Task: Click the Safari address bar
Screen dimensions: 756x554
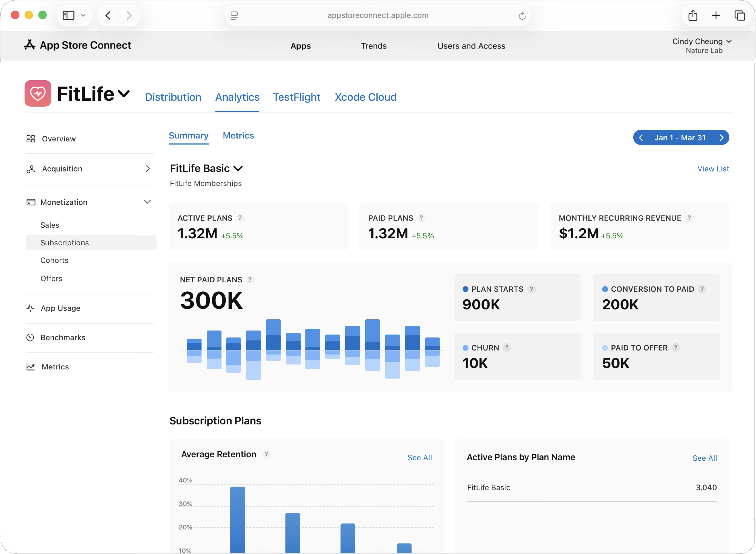Action: pyautogui.click(x=378, y=15)
